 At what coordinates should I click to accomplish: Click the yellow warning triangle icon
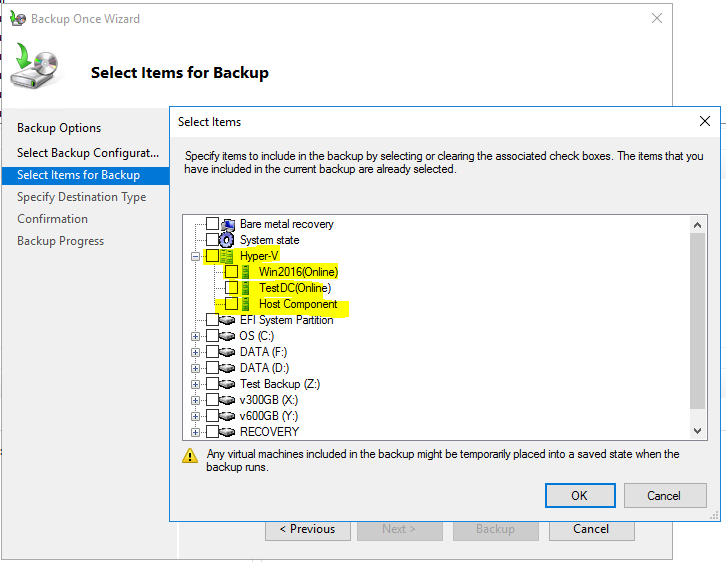coord(190,456)
